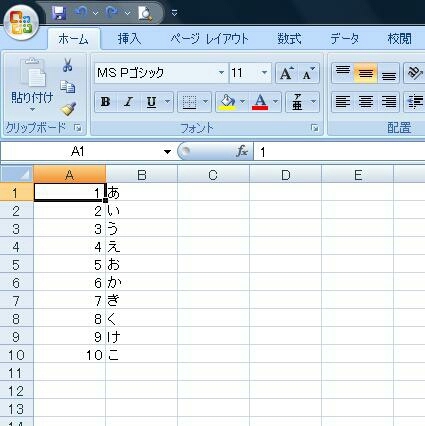Toggle Align Text Right
The width and height of the screenshot is (425, 426).
[x=388, y=102]
